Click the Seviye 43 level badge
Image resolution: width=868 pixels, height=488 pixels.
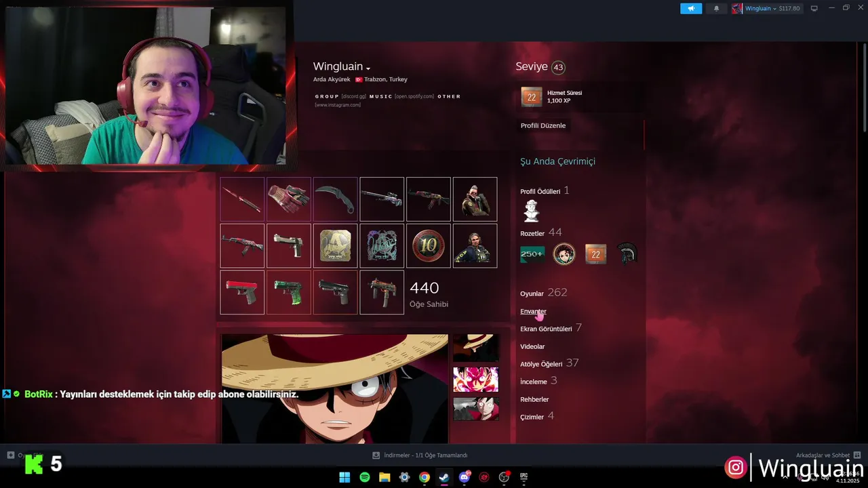[x=558, y=67]
